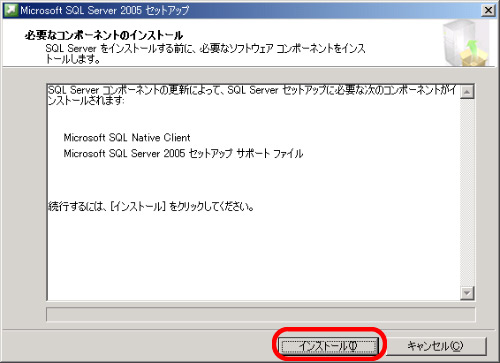
Task: Select the SQL Server 2005 セットアップ サポート ファイル line
Action: coord(183,153)
